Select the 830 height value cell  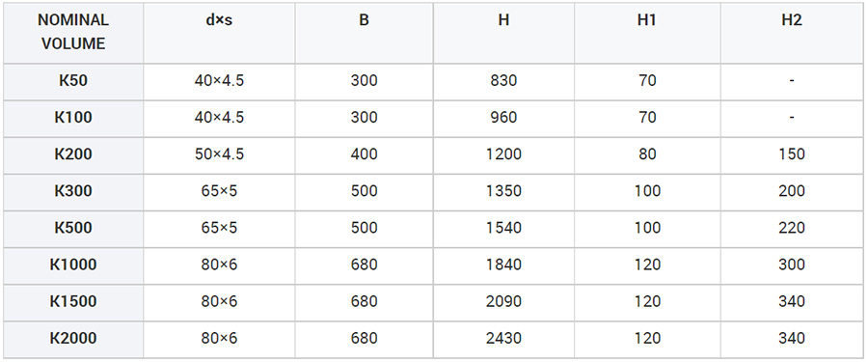pos(503,81)
